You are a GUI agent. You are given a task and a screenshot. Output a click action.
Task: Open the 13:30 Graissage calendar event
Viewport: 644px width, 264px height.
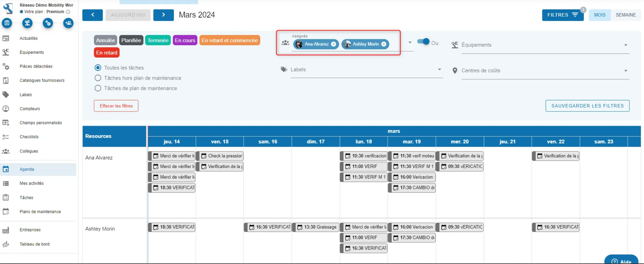[317, 227]
